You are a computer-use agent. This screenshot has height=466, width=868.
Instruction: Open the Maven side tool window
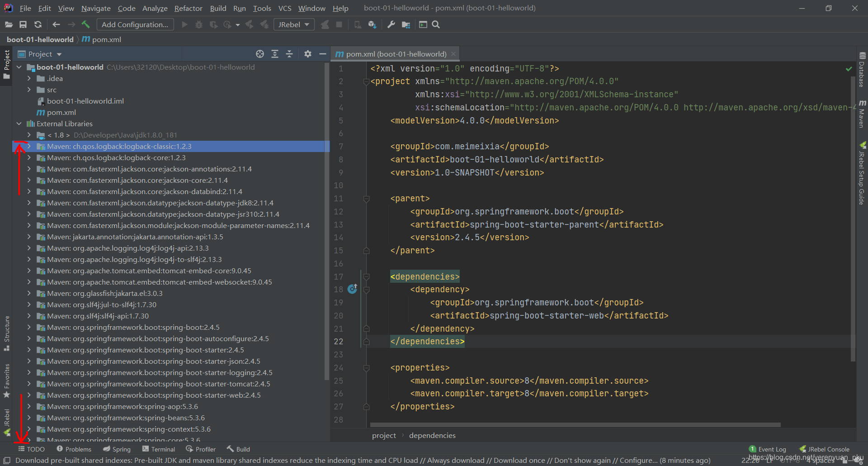pos(862,114)
